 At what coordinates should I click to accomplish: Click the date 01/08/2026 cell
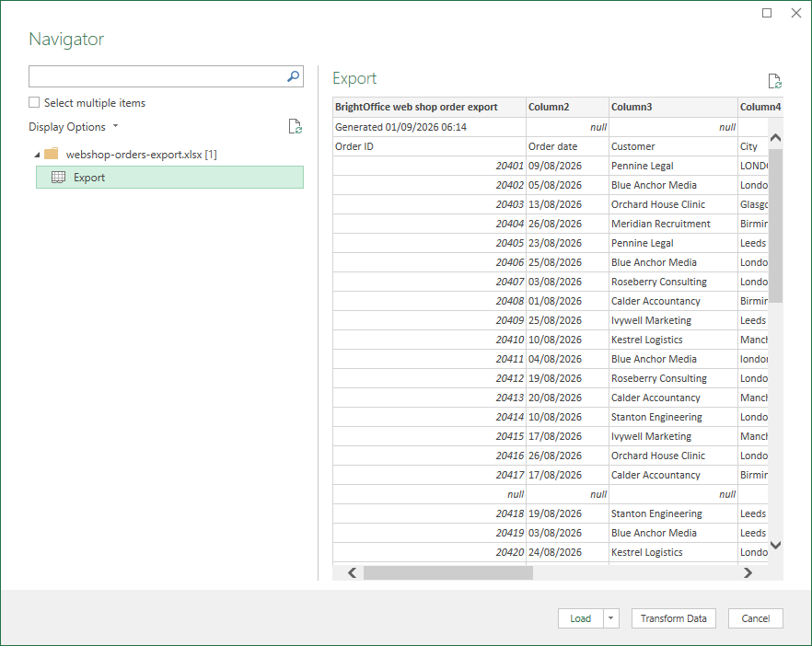567,301
